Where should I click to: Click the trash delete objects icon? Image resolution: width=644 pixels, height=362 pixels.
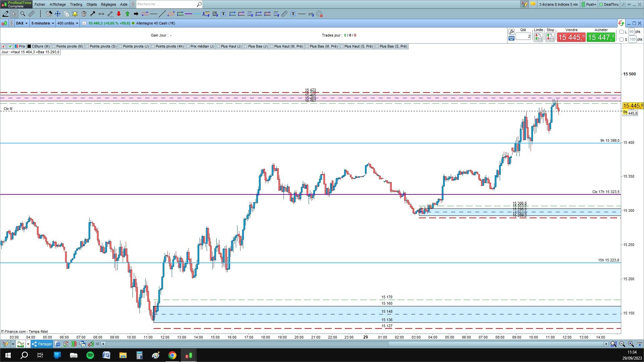coord(84,14)
